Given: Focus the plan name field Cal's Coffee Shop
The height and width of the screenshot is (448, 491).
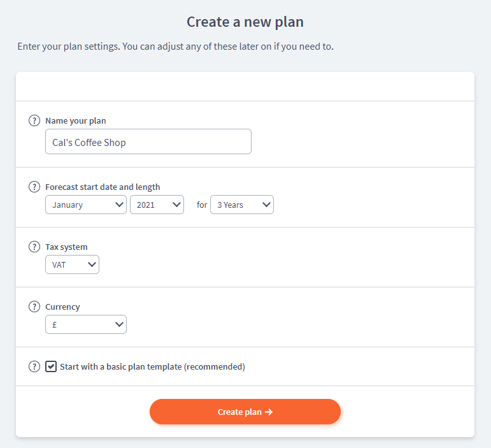Looking at the screenshot, I should [148, 141].
